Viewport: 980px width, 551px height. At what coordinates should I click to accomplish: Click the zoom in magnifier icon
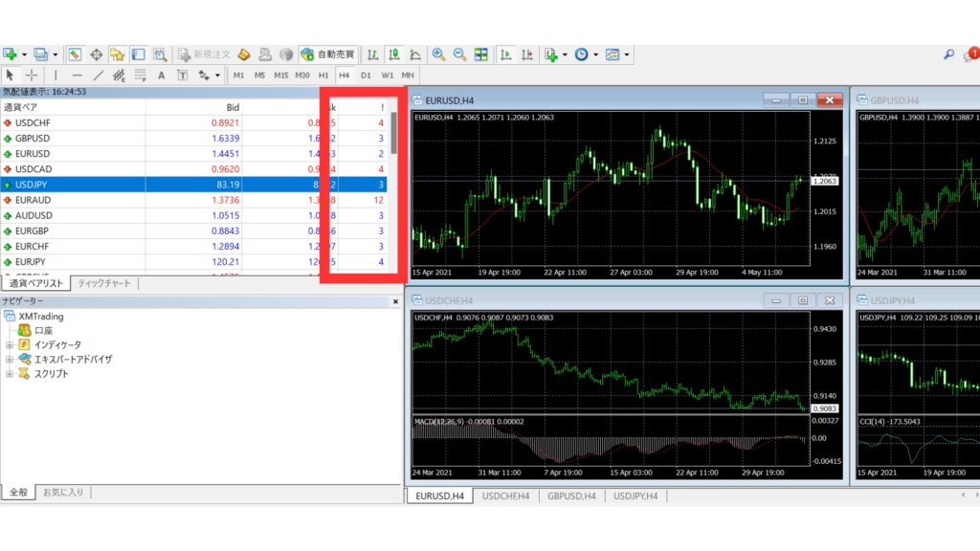pos(438,55)
